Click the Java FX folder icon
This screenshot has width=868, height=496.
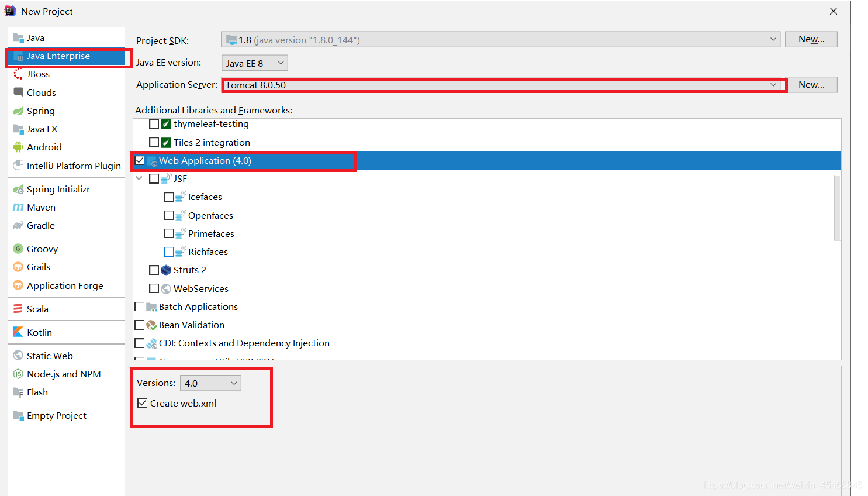click(x=18, y=129)
